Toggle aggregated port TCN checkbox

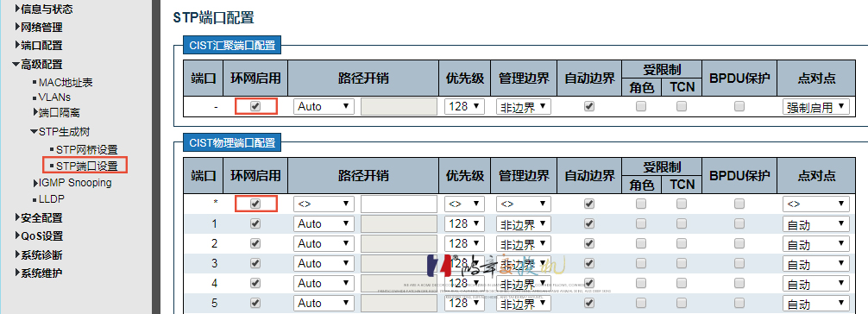[682, 106]
